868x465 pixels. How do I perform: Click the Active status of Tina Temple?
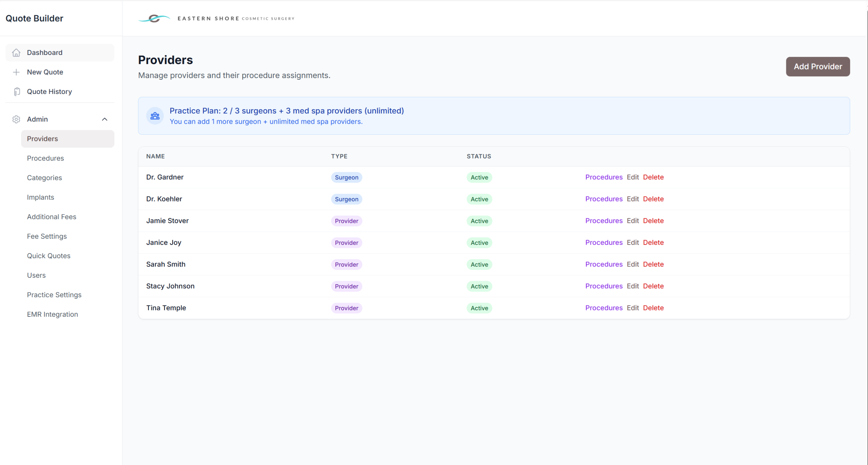[479, 308]
